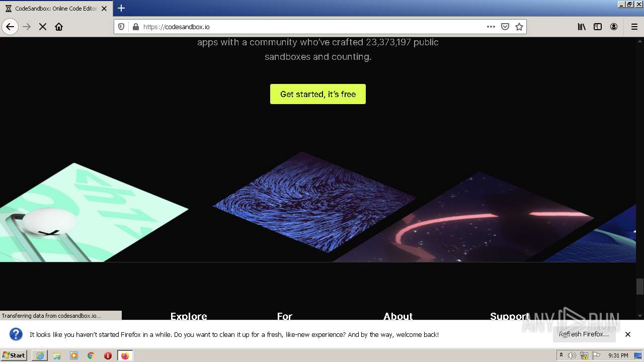644x362 pixels.
Task: Open the Firefox hamburger menu
Action: [x=634, y=27]
